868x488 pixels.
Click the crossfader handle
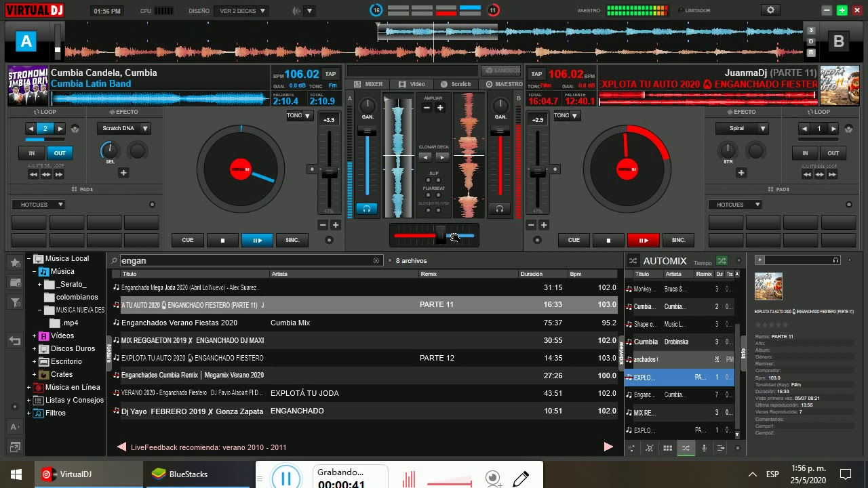pos(441,235)
